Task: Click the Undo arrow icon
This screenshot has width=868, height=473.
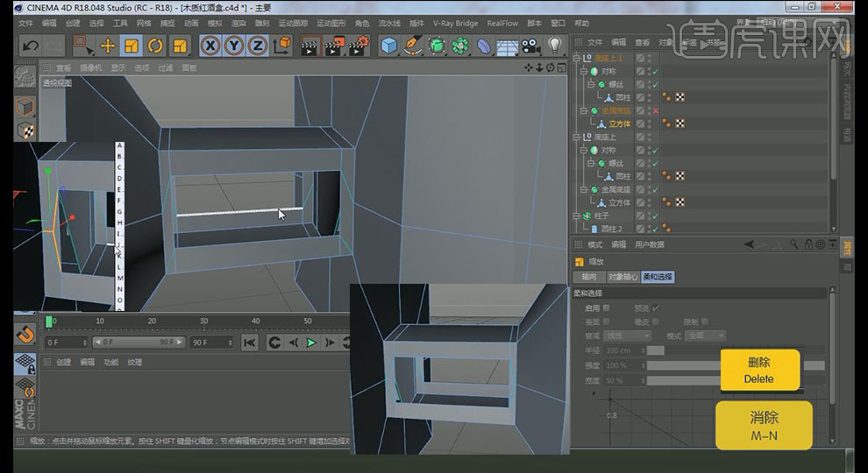Action: (31, 46)
